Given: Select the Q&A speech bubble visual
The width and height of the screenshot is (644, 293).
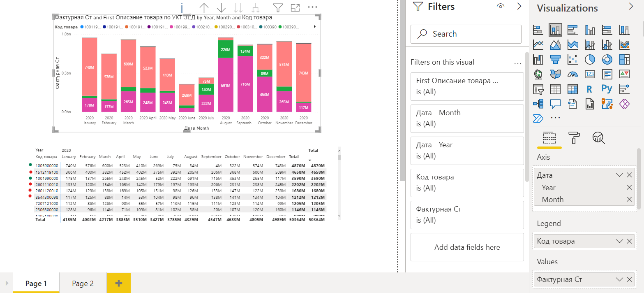Looking at the screenshot, I should coord(555,104).
